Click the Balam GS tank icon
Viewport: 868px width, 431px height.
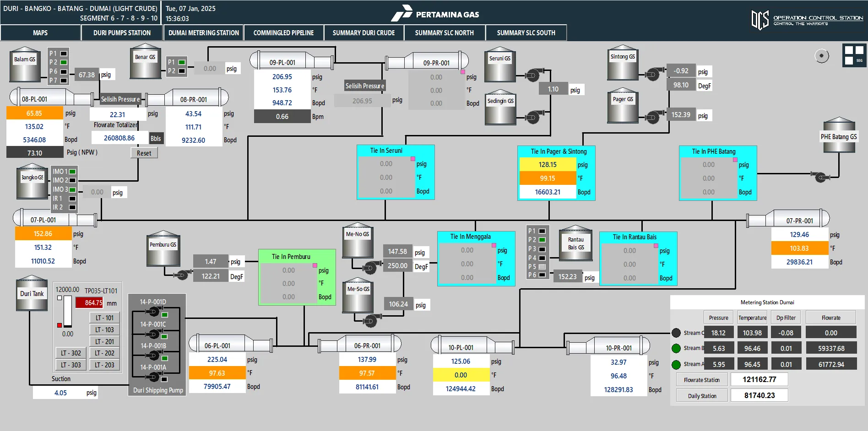click(25, 64)
